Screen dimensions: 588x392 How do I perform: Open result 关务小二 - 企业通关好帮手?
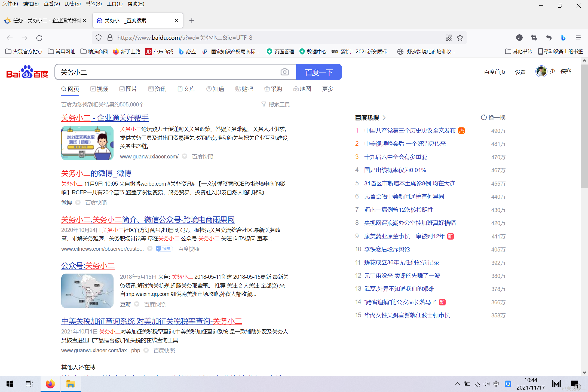tap(105, 118)
